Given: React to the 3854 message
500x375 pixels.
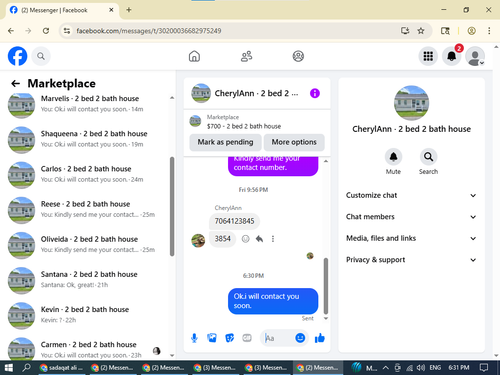Looking at the screenshot, I should pyautogui.click(x=245, y=239).
